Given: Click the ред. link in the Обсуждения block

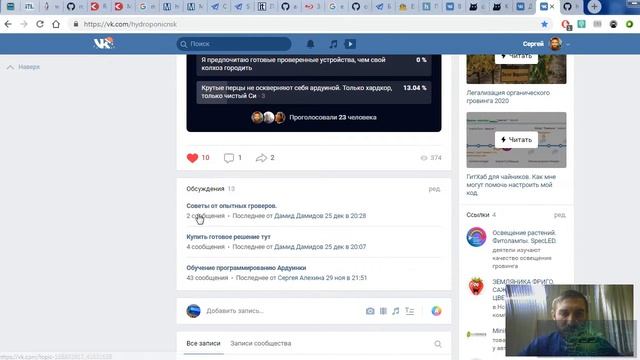Looking at the screenshot, I should (434, 189).
